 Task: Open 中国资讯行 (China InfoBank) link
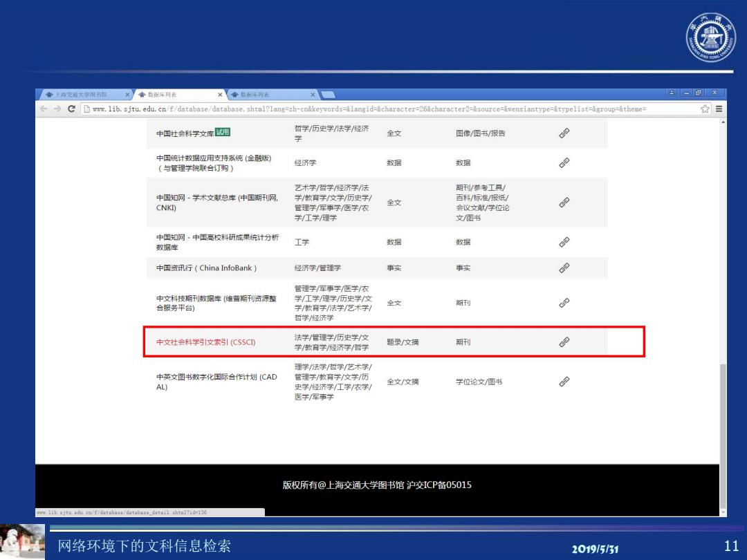tap(207, 268)
